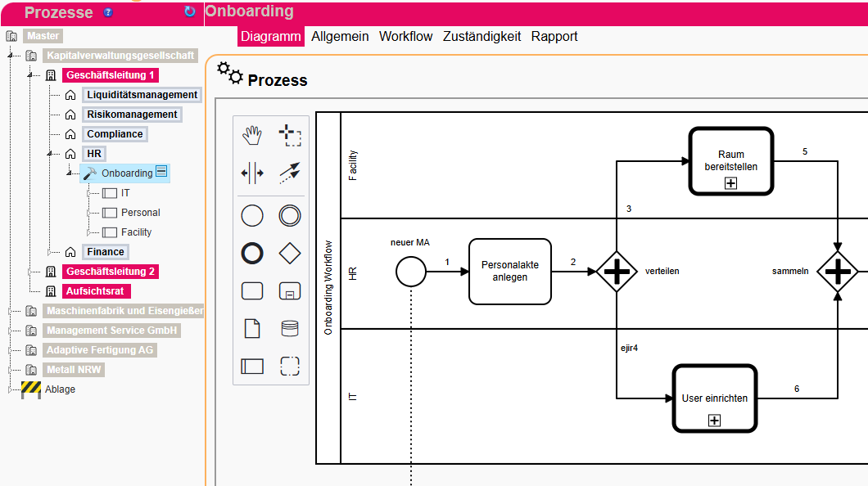The image size is (868, 486).
Task: Open the Zuständigkeit tab
Action: [481, 36]
